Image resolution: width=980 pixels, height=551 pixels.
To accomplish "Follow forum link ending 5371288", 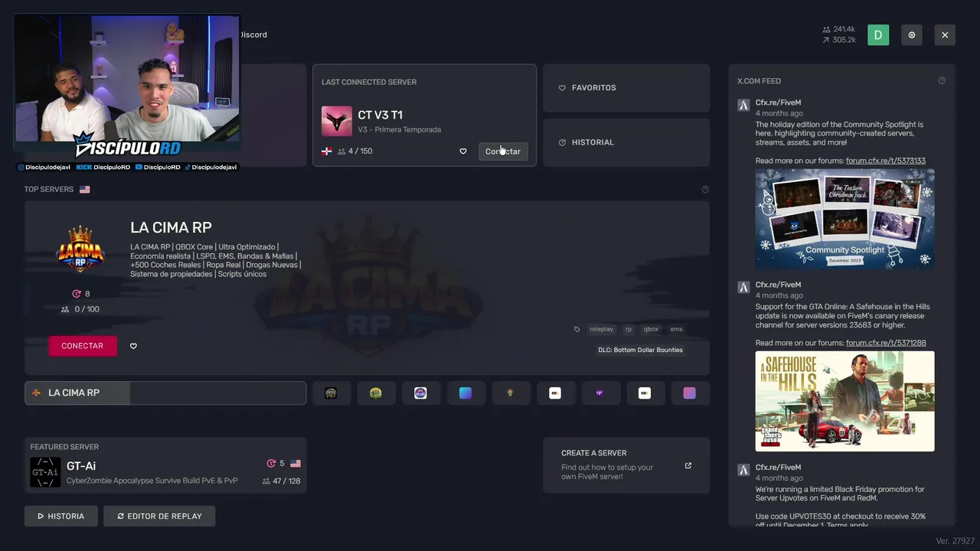I will click(x=886, y=343).
